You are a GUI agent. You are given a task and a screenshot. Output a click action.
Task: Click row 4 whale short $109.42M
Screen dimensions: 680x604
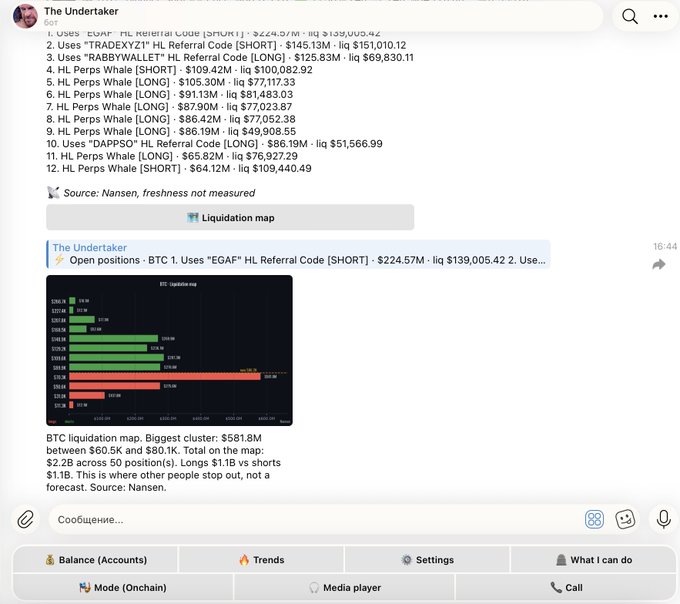(180, 70)
